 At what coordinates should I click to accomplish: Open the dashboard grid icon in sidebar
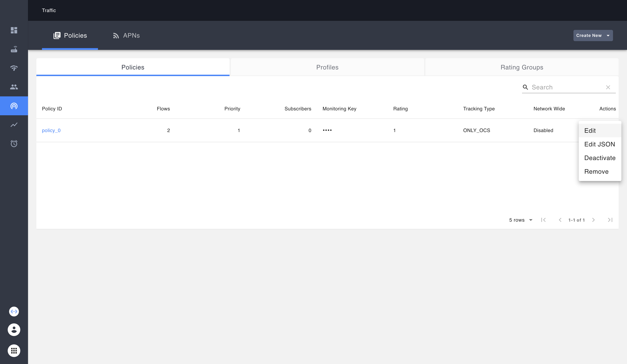click(x=14, y=30)
